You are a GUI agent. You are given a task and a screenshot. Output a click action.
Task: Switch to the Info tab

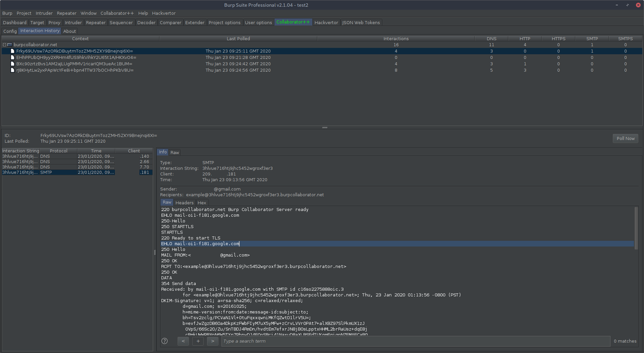[x=163, y=152]
